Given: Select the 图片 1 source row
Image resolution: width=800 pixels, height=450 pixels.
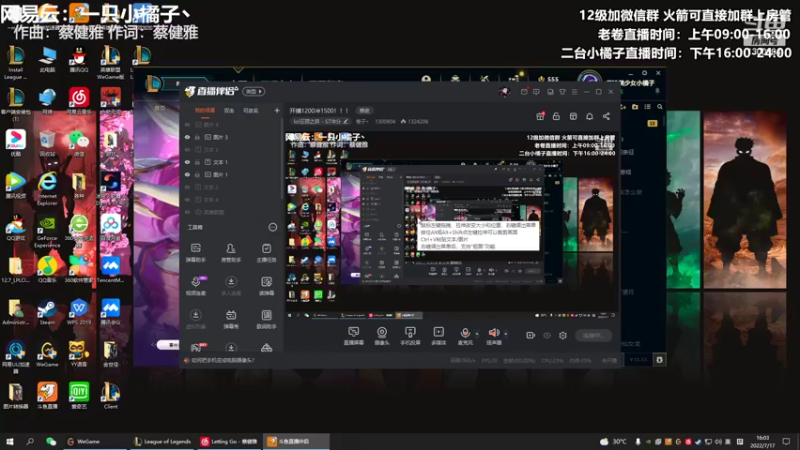Looking at the screenshot, I should [232, 174].
